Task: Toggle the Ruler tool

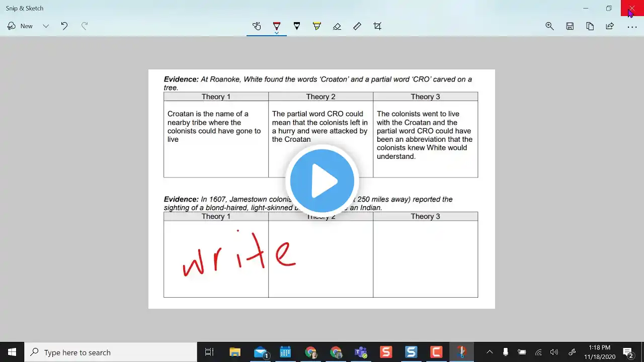Action: tap(357, 26)
